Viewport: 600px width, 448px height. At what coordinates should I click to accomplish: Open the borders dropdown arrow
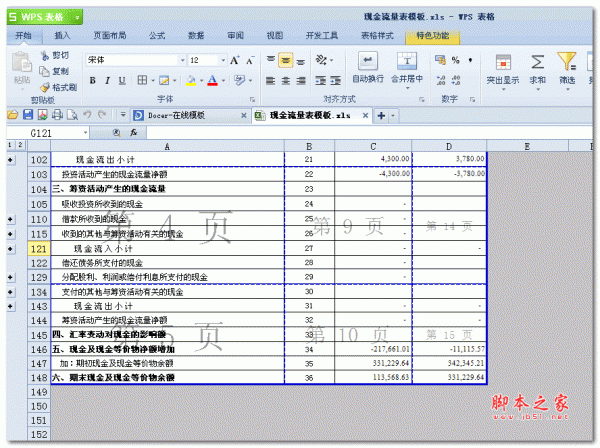pos(153,81)
